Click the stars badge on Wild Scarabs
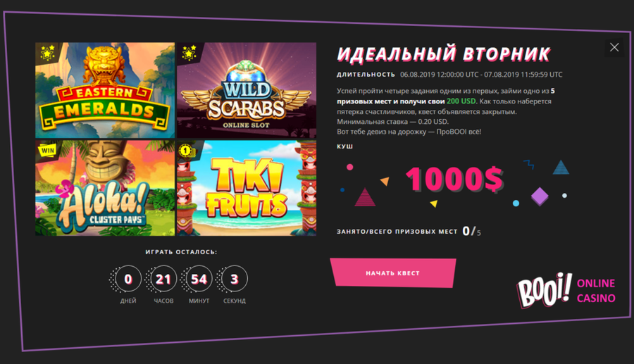 pos(189,53)
